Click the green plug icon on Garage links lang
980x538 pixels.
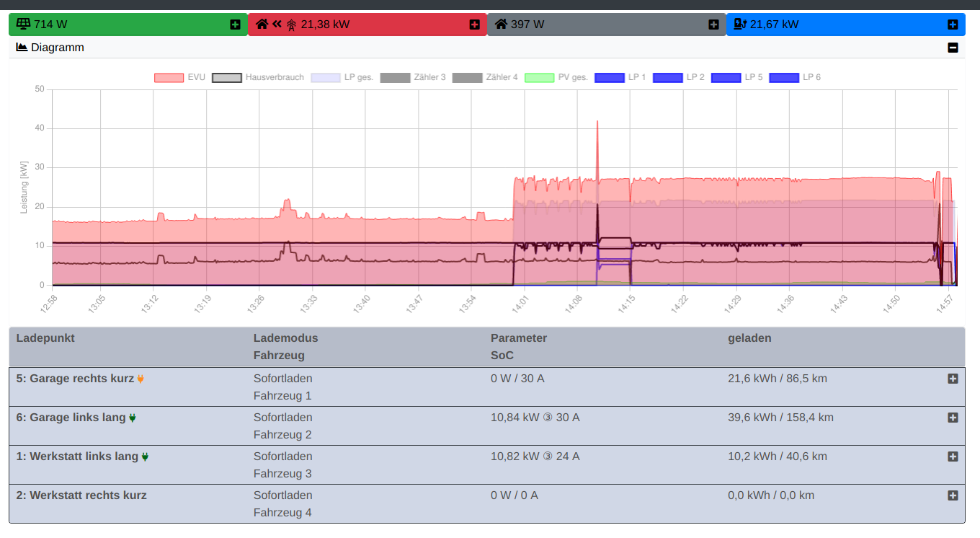tap(133, 418)
